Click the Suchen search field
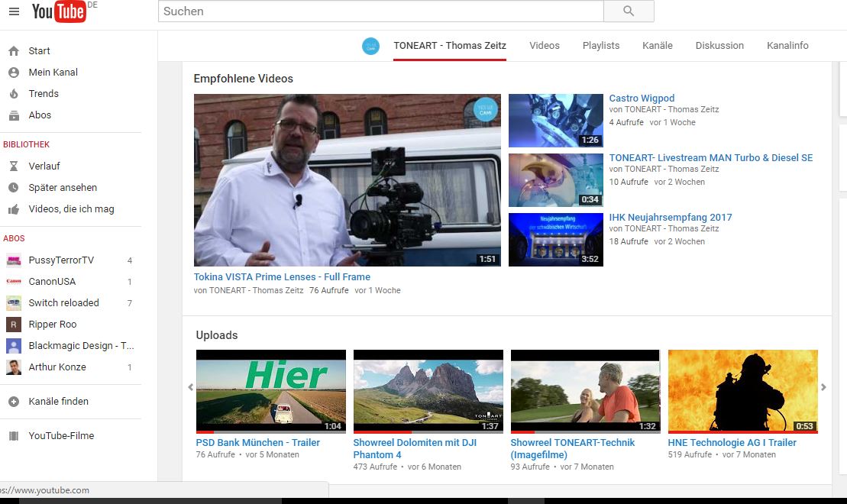 click(x=380, y=11)
